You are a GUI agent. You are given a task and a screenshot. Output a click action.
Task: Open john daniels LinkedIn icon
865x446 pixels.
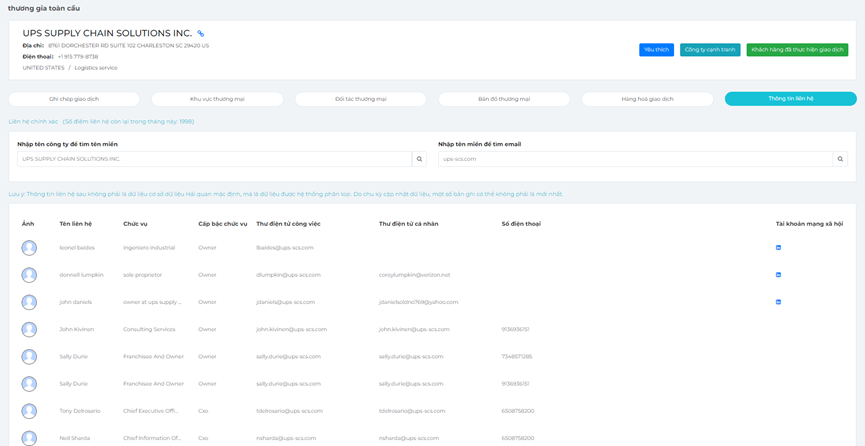click(778, 302)
